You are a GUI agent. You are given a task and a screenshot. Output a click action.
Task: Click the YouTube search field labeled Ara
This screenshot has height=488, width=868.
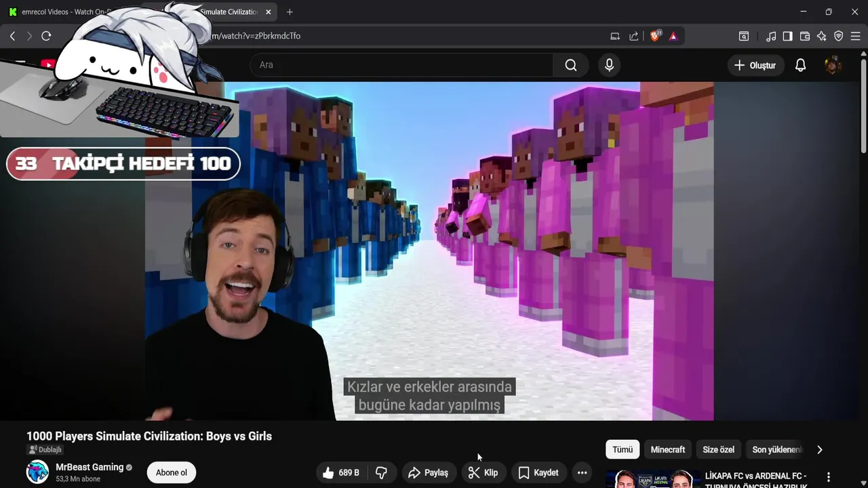[401, 65]
